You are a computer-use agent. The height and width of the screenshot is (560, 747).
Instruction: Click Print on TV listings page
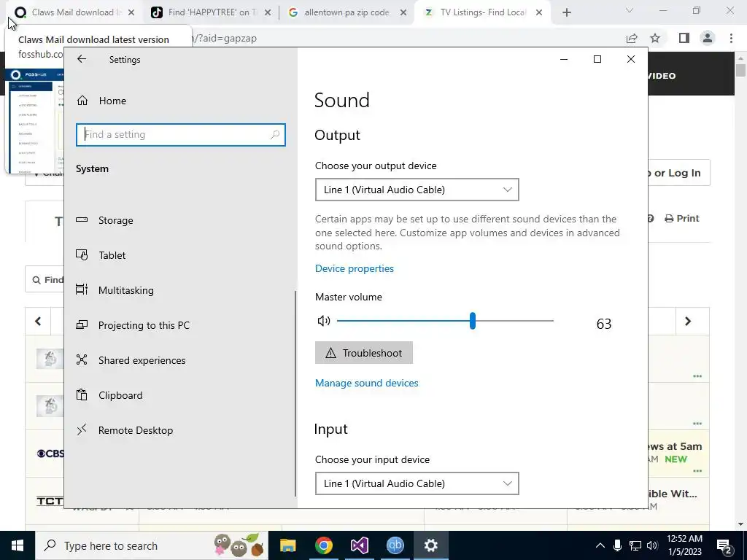682,218
